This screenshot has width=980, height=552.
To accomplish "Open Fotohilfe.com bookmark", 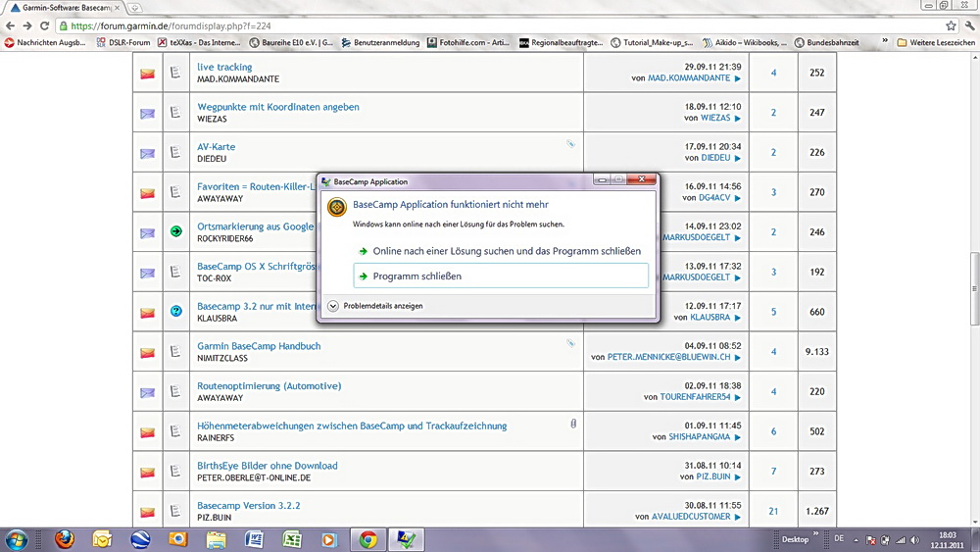I will pos(468,42).
